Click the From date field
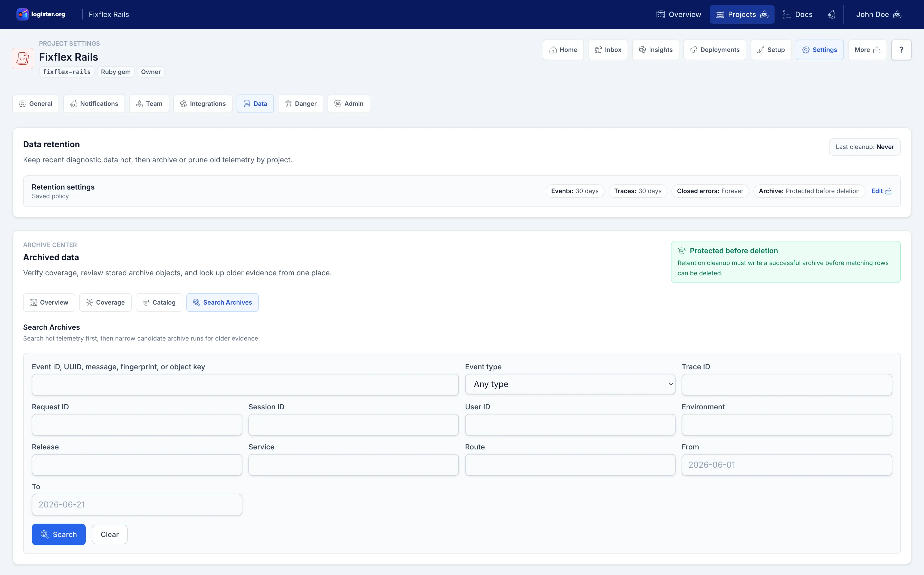924x575 pixels. point(786,465)
